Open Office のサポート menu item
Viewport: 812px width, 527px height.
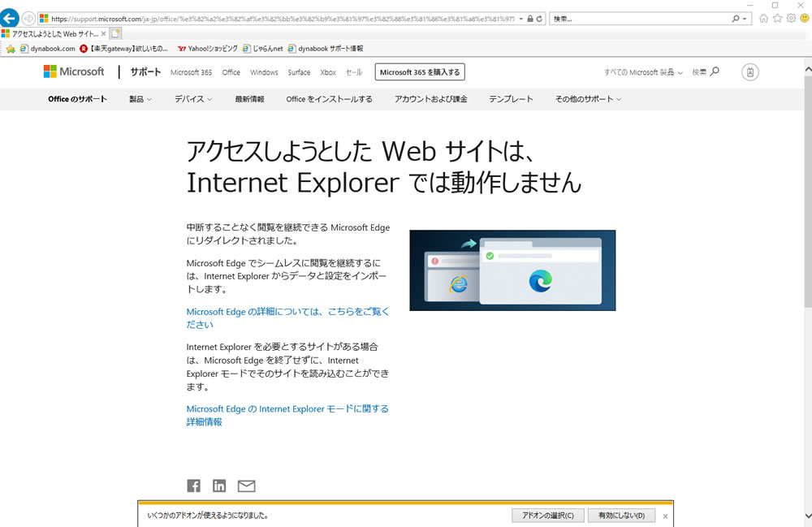pyautogui.click(x=78, y=99)
